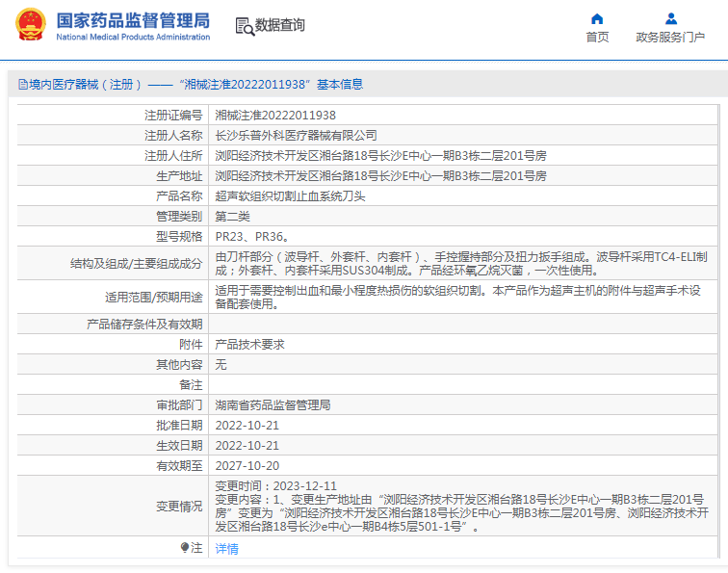The width and height of the screenshot is (728, 573).
Task: Select product name 超声软组织切割止血系统刀头
Action: point(290,196)
